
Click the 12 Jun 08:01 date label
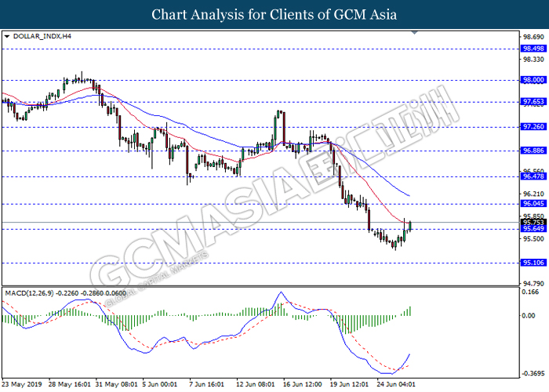[x=256, y=384]
